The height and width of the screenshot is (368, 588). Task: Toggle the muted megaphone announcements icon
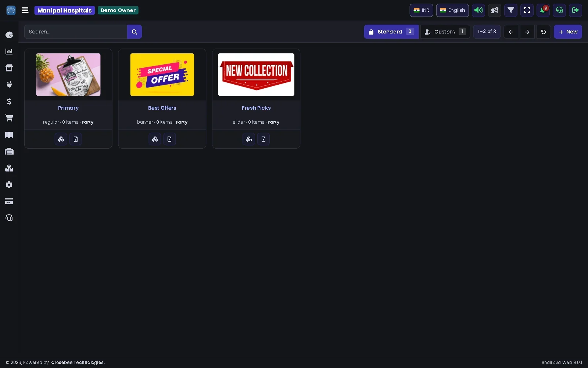pyautogui.click(x=495, y=10)
